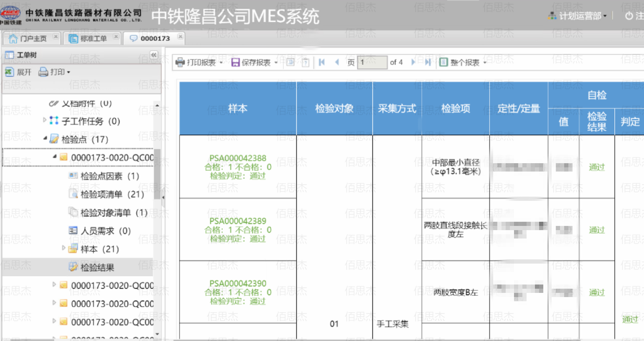Open sample link PSA000042390
This screenshot has width=644, height=341.
point(238,283)
